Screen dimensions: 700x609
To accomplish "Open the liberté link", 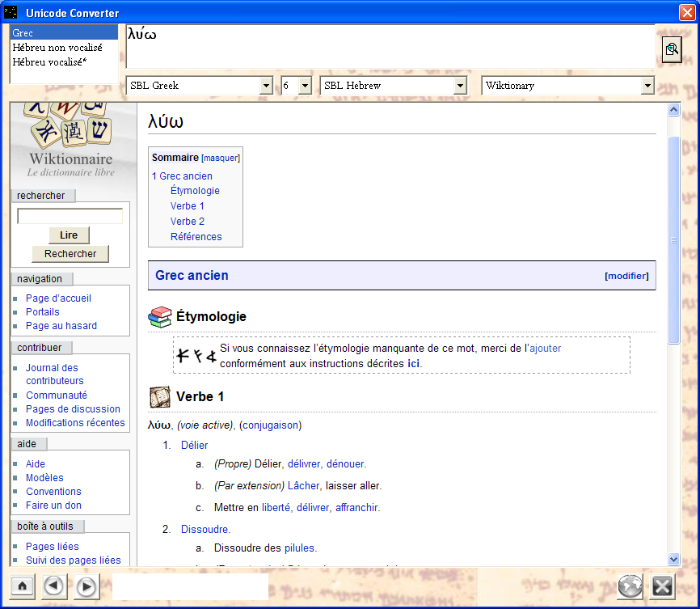I will [x=276, y=508].
